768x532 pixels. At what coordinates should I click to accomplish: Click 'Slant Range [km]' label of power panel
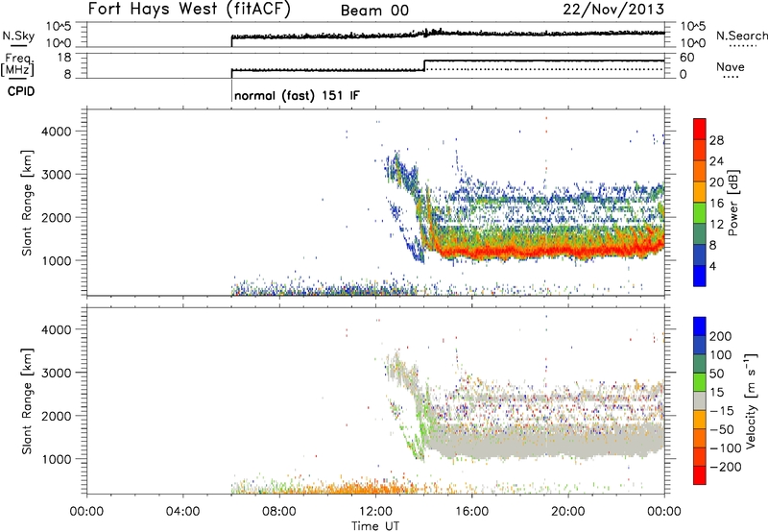pos(27,203)
